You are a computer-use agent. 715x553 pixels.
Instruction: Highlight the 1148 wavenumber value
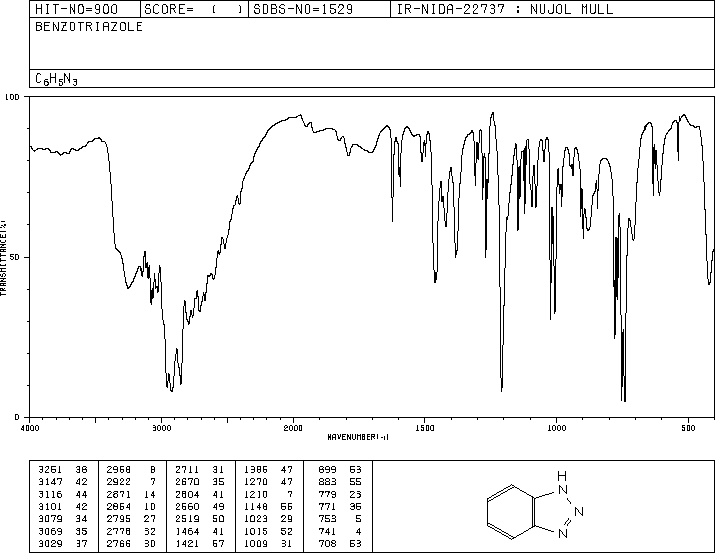[x=256, y=506]
